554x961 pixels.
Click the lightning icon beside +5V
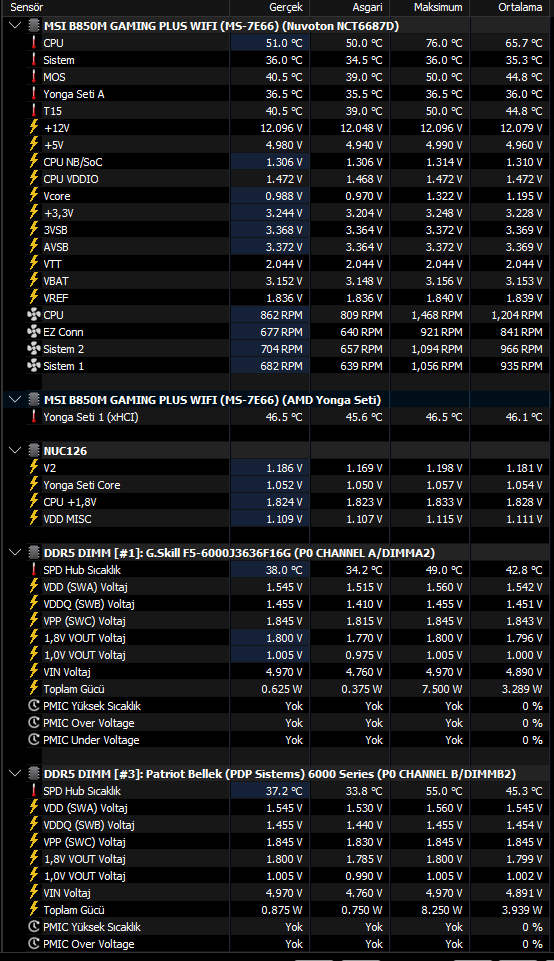pyautogui.click(x=34, y=145)
